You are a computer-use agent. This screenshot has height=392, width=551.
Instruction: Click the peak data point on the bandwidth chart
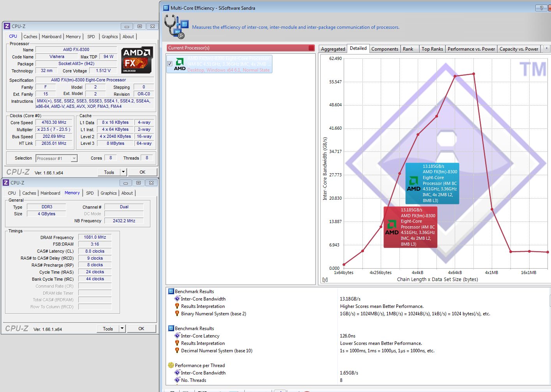[x=473, y=74]
